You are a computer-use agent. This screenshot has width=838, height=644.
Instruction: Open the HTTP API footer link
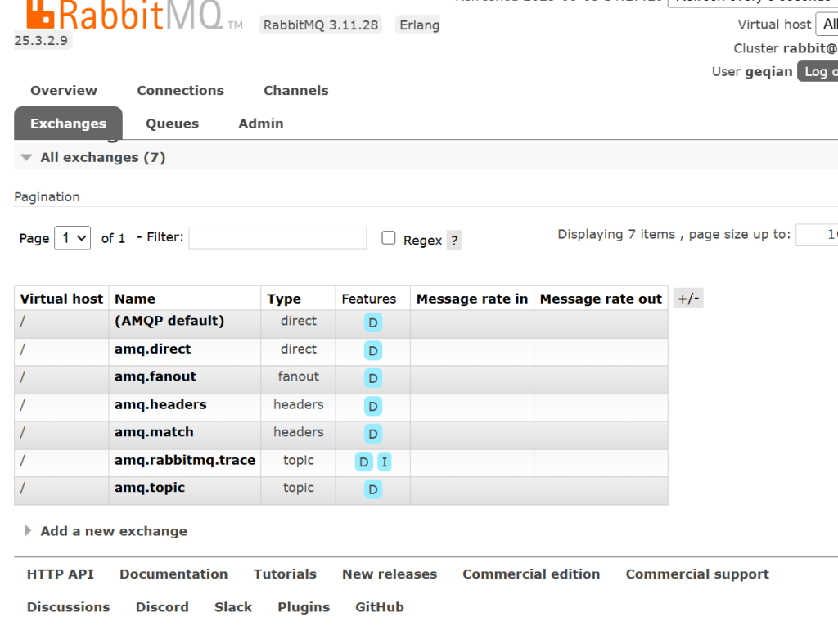pos(61,574)
